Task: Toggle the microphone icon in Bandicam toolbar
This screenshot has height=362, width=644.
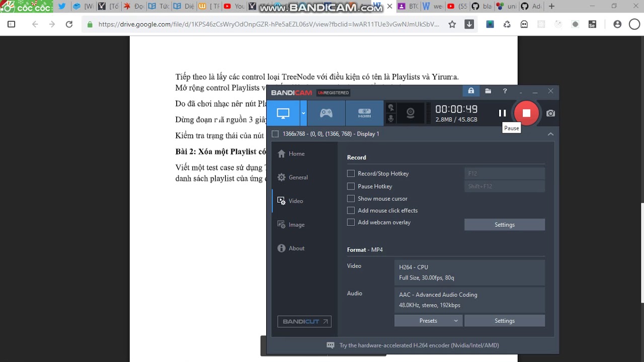Action: pos(390,119)
